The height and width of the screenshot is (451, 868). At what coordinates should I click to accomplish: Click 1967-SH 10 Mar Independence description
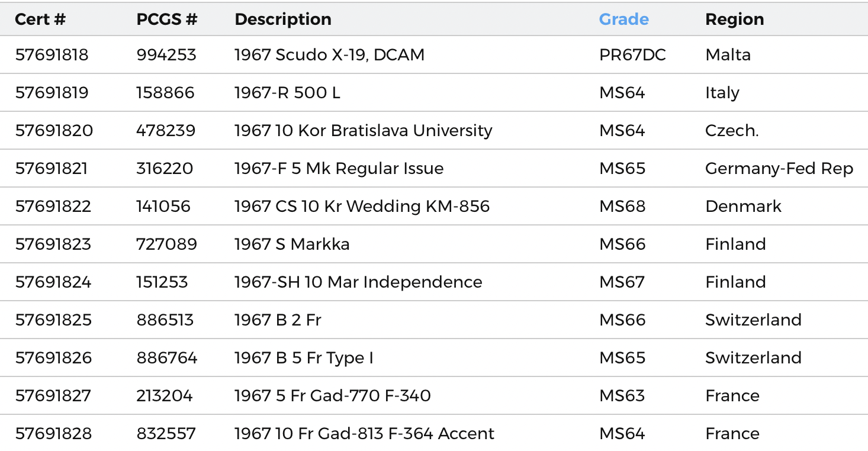point(358,282)
